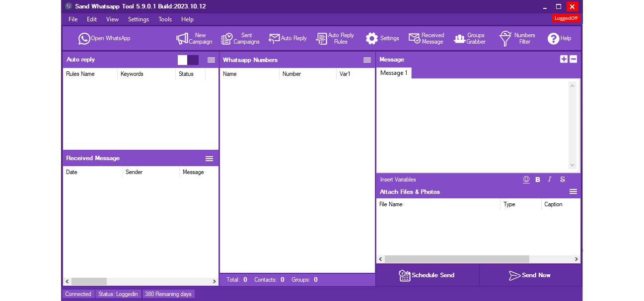This screenshot has width=644, height=301.
Task: Open the Help menu in menu bar
Action: [x=187, y=19]
